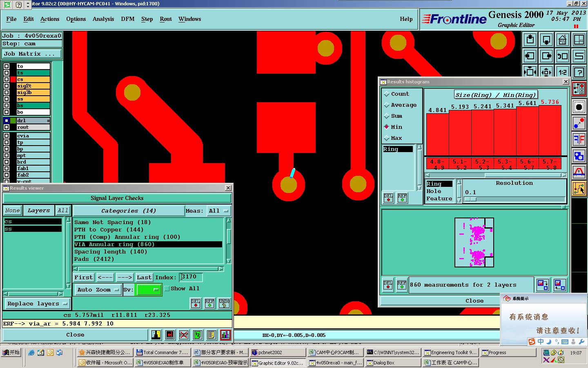The image size is (588, 368).
Task: Click the crossed-out REF icon
Action: tap(184, 335)
